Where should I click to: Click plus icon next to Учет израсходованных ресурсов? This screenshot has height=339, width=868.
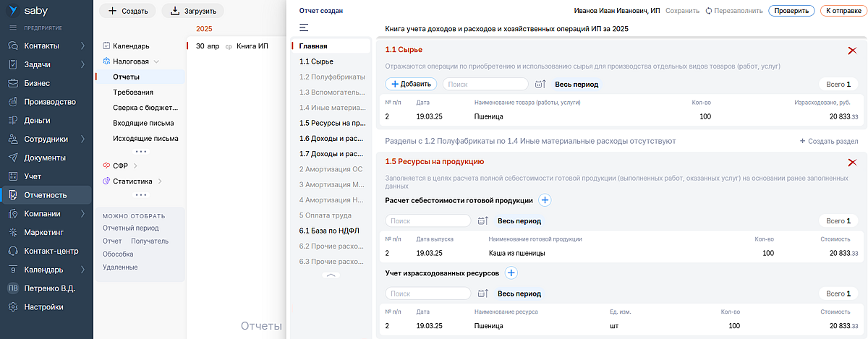click(x=511, y=273)
